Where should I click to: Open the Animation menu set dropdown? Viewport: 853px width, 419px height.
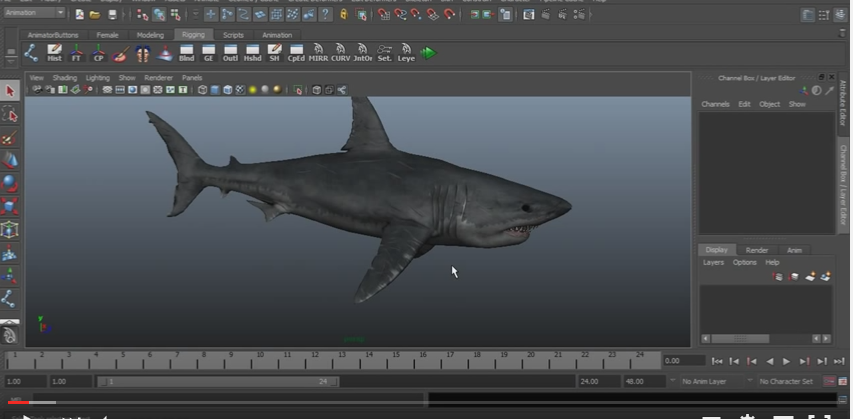(34, 13)
